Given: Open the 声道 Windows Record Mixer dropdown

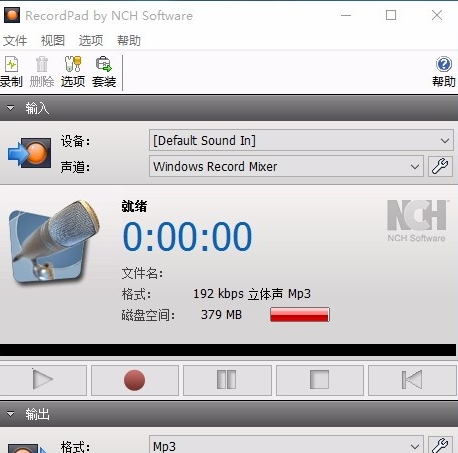Looking at the screenshot, I should click(286, 166).
